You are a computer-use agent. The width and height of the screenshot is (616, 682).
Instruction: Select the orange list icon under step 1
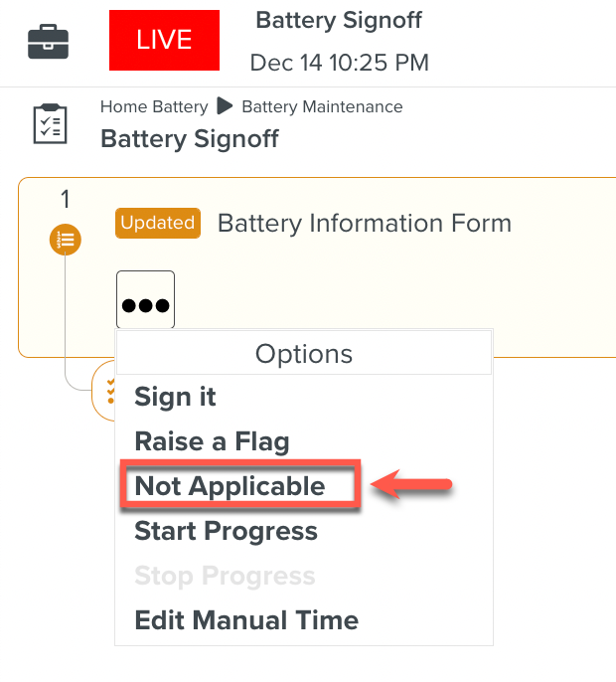[66, 239]
